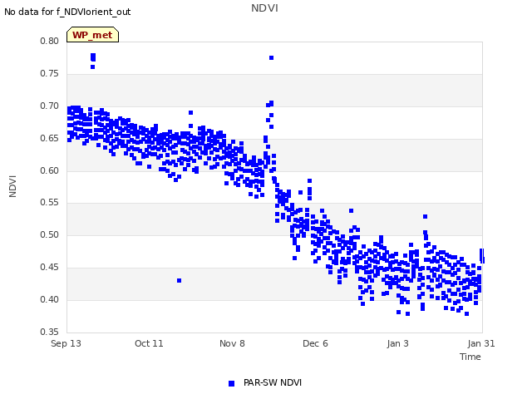
Task: Click the 0.80 y-axis tick label
Action: click(50, 41)
